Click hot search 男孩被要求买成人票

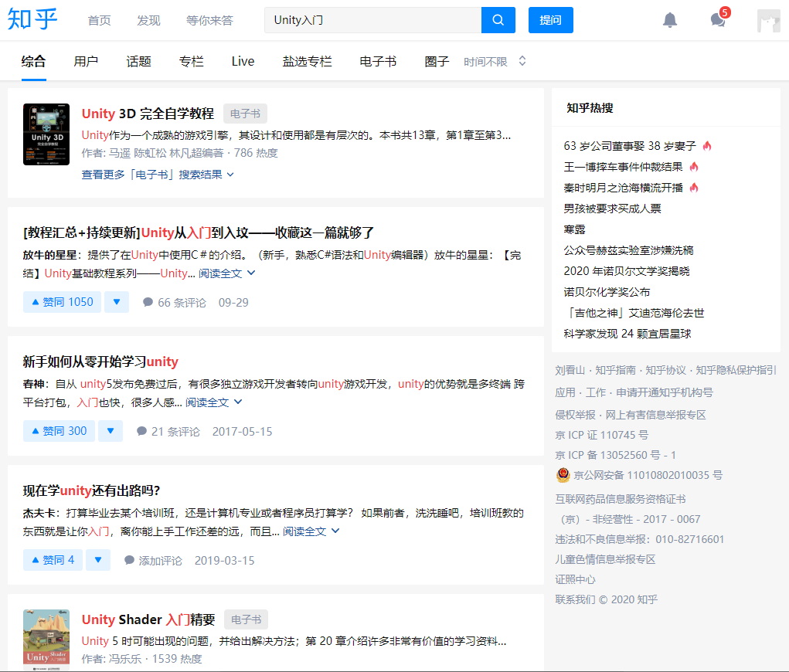612,209
